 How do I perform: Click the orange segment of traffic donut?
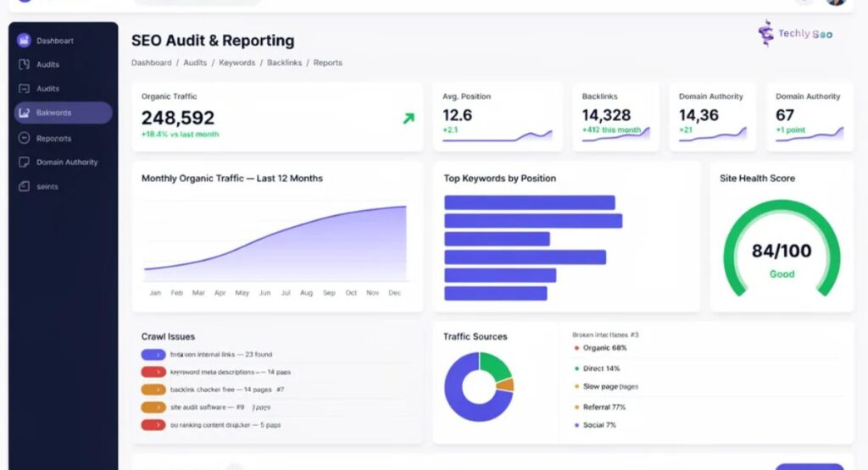(507, 384)
